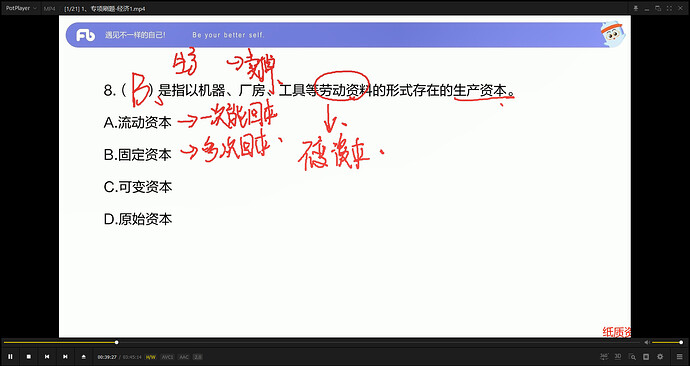Viewport: 690px width, 366px height.
Task: Click the H/W hardware decoding indicator
Action: pyautogui.click(x=150, y=357)
